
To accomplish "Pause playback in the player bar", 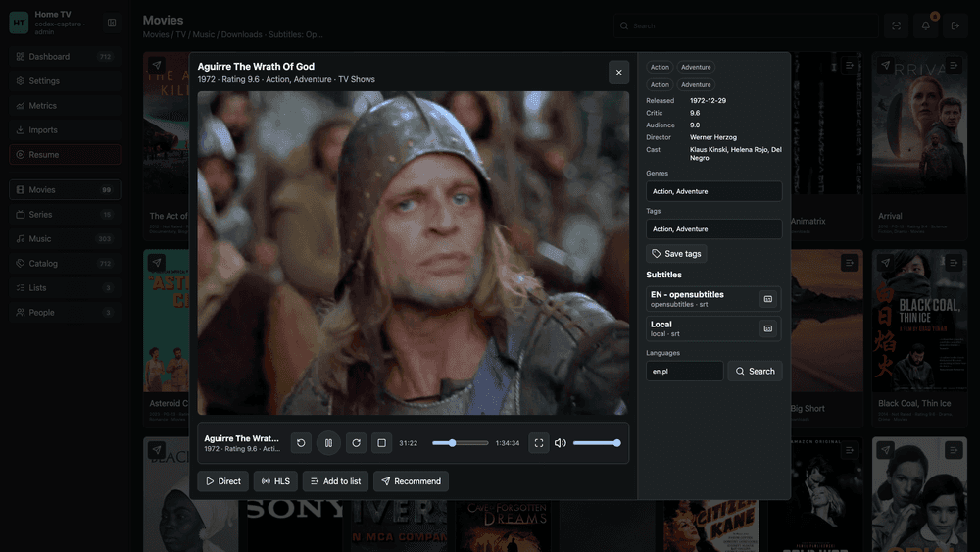I will click(x=328, y=443).
